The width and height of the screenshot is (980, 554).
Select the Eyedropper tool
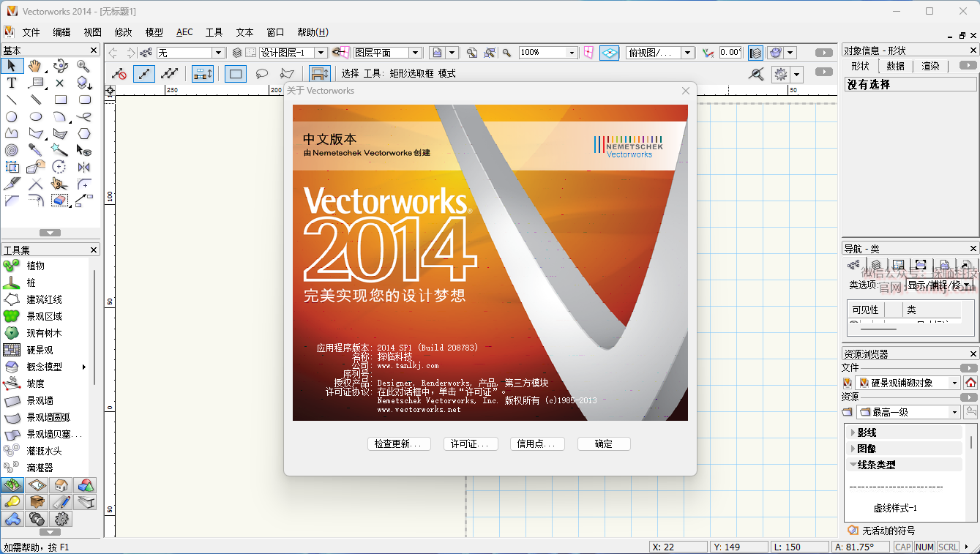35,150
